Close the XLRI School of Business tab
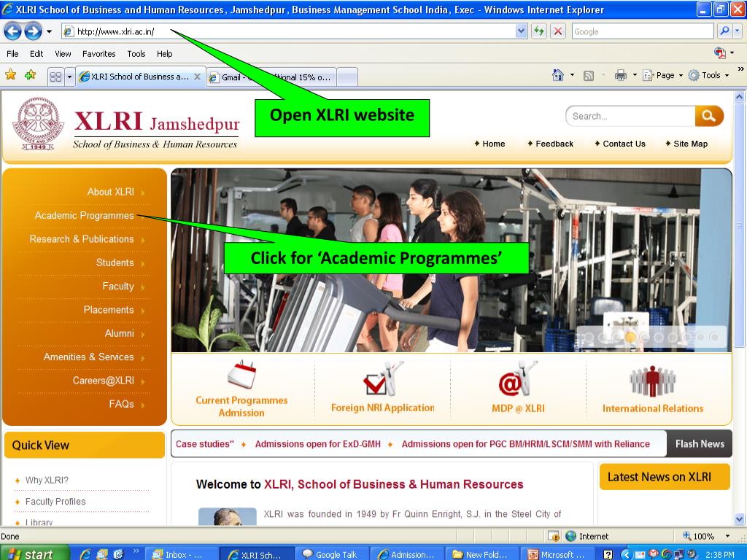 tap(197, 77)
